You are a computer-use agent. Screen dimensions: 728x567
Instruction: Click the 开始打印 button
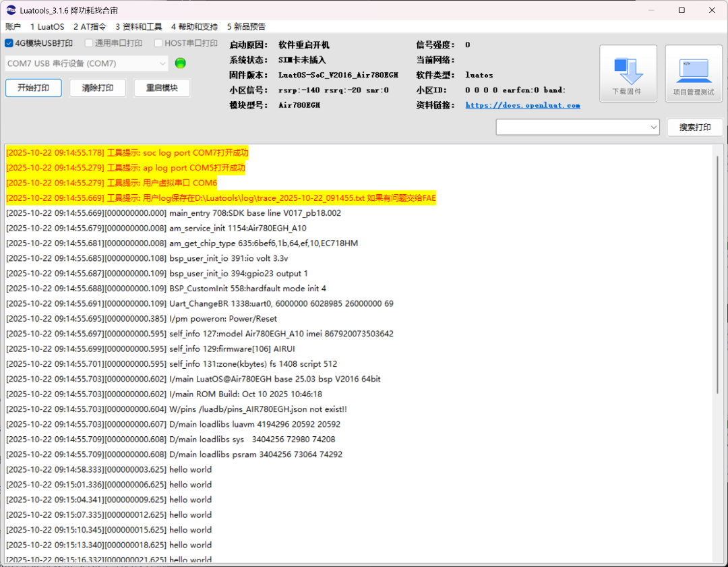(34, 88)
